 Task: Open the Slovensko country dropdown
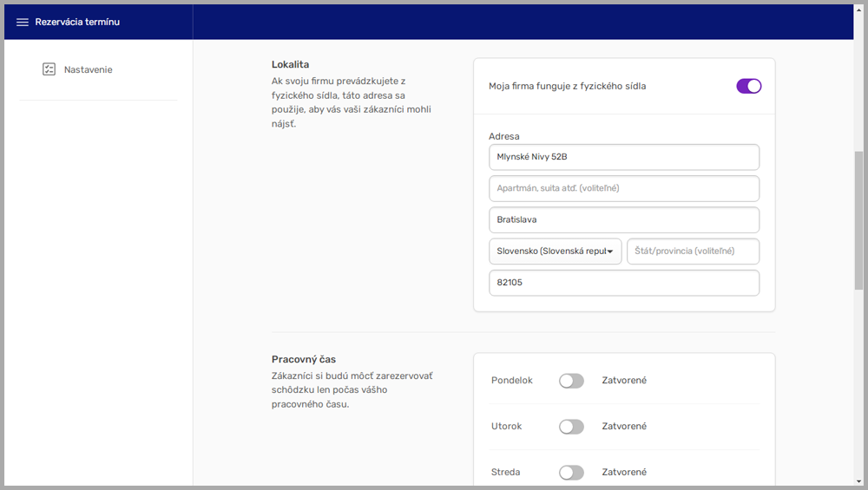[555, 252]
